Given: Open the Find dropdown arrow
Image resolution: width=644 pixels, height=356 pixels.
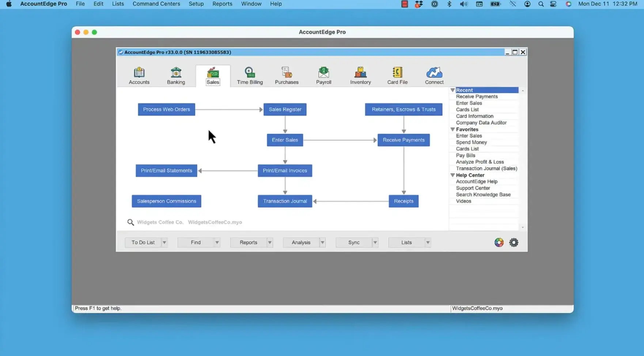Looking at the screenshot, I should (x=217, y=242).
